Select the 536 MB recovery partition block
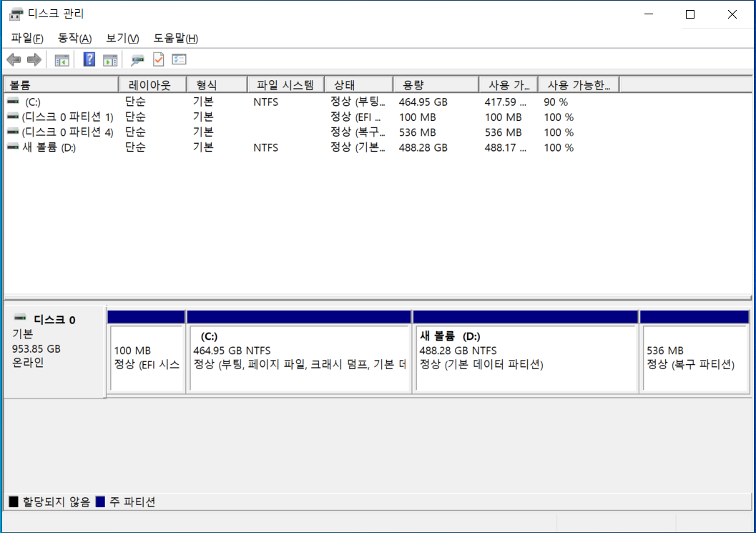The width and height of the screenshot is (756, 533). click(x=694, y=351)
